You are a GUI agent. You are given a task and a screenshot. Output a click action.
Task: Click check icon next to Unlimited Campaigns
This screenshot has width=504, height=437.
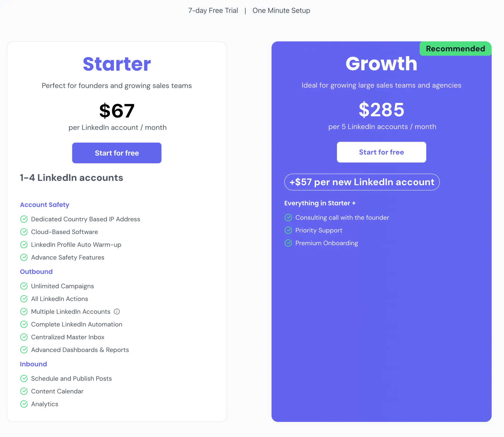(x=24, y=286)
